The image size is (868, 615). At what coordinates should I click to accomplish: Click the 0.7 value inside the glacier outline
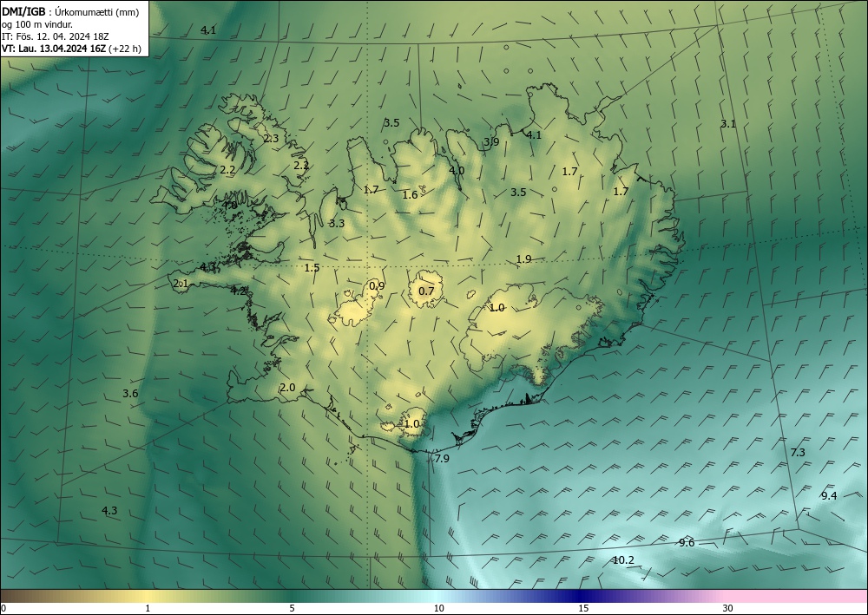pyautogui.click(x=426, y=291)
